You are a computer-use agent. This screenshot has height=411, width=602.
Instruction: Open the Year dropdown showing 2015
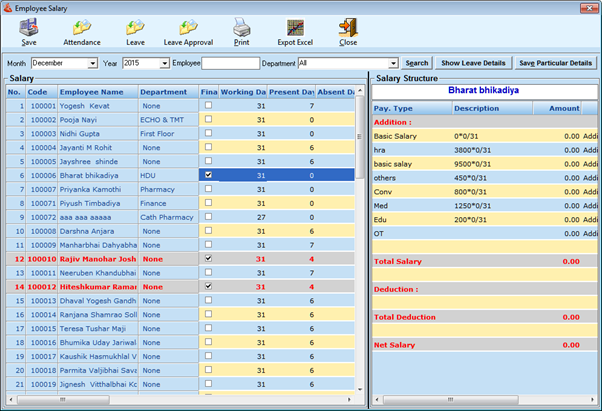(164, 63)
